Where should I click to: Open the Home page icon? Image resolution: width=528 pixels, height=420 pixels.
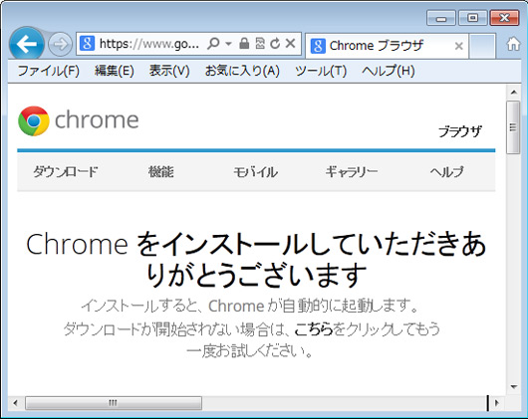click(x=513, y=44)
